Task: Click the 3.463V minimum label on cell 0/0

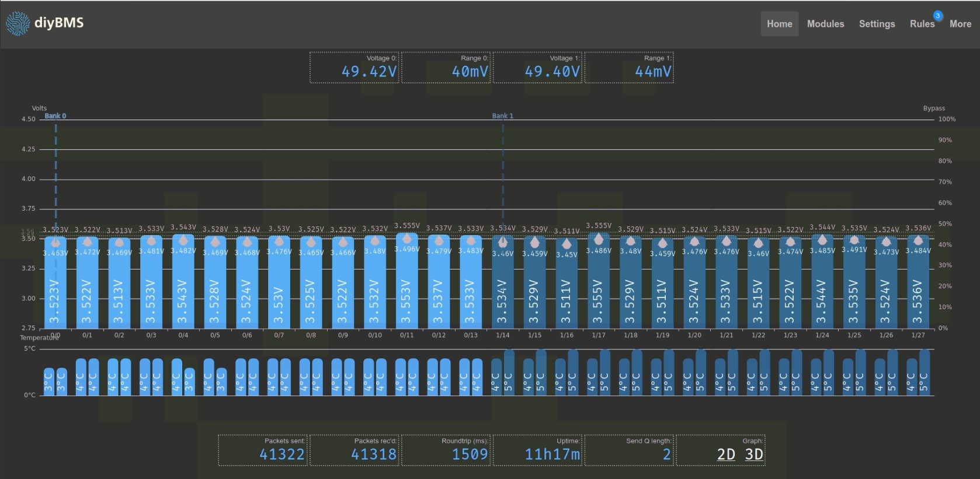Action: click(x=55, y=253)
